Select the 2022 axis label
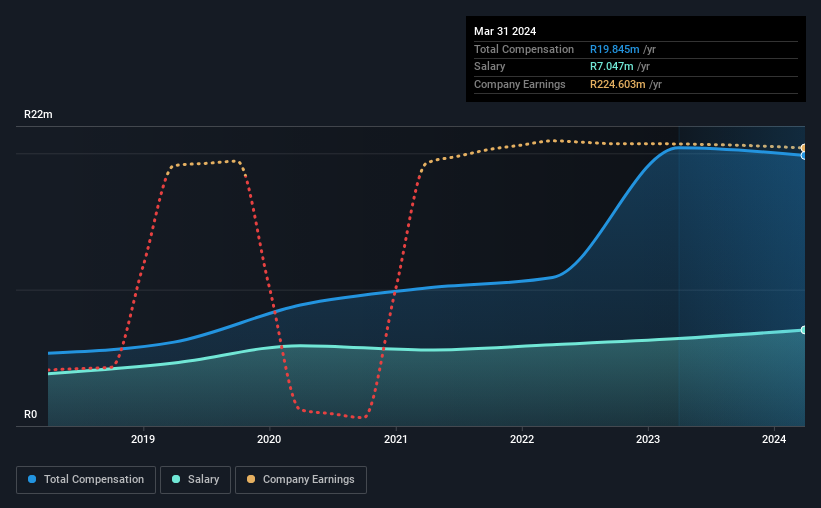821x508 pixels. pos(522,439)
